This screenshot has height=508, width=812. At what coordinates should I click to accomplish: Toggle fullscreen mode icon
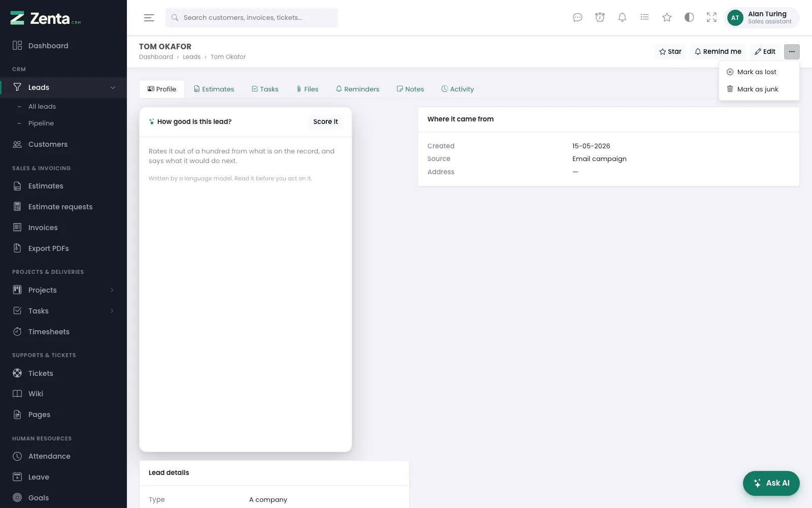tap(712, 18)
